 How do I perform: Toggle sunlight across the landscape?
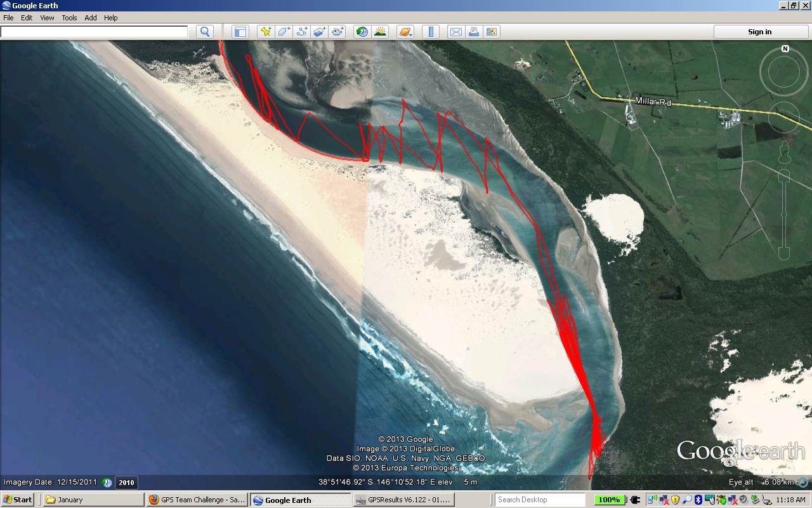(x=380, y=32)
